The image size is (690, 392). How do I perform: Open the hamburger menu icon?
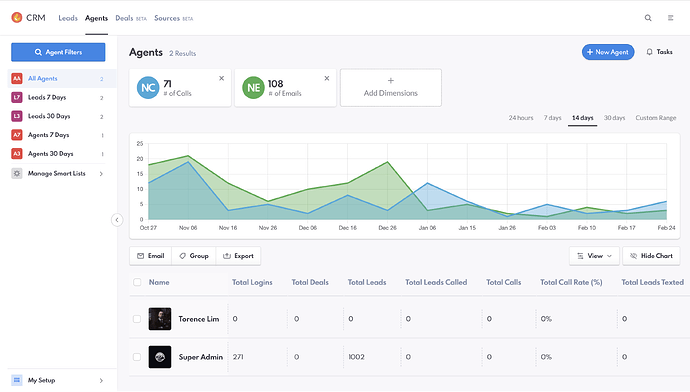(x=670, y=18)
